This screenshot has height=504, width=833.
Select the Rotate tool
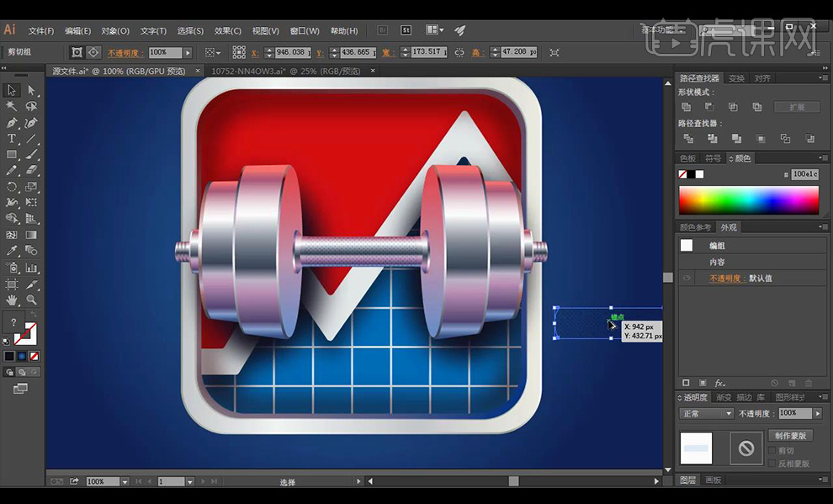(x=11, y=187)
